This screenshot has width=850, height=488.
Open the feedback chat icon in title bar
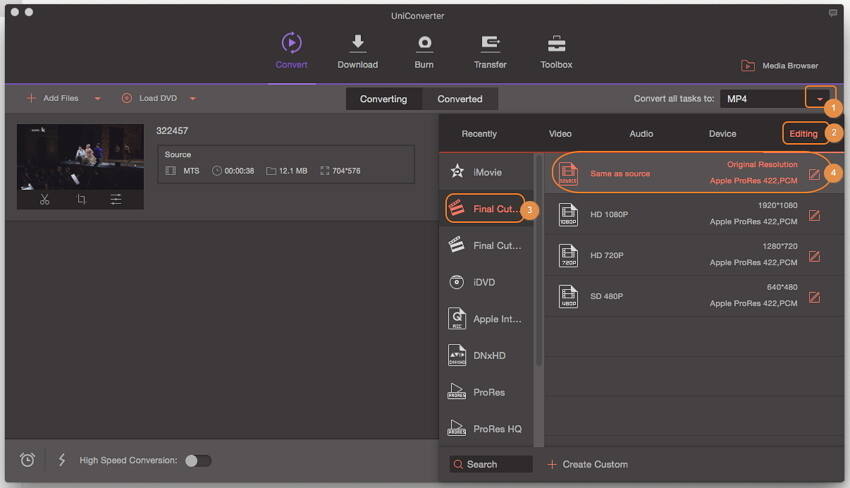tap(833, 13)
